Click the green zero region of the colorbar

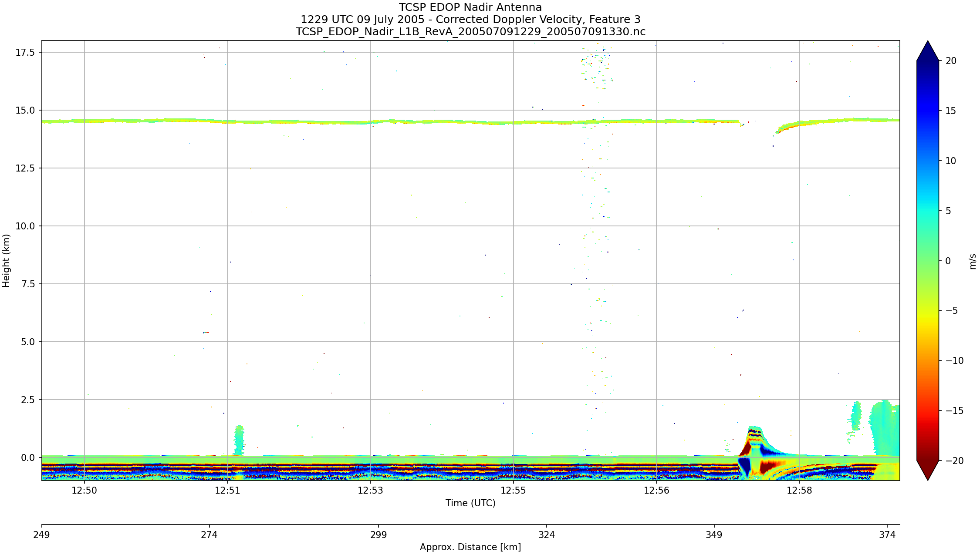coord(928,261)
